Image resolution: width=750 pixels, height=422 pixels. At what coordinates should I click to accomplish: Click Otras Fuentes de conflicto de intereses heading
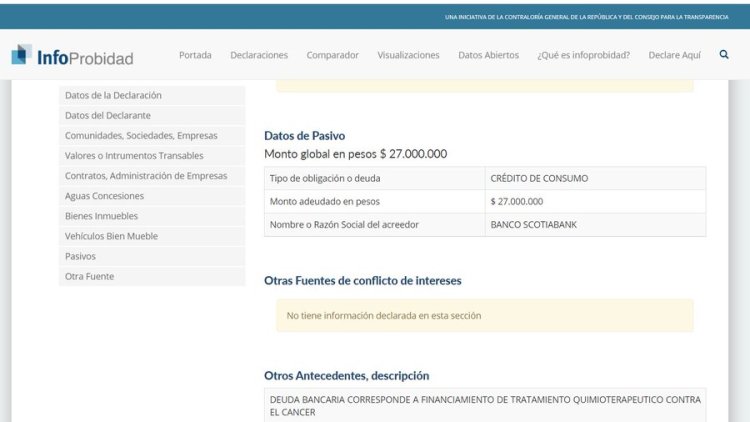click(363, 281)
